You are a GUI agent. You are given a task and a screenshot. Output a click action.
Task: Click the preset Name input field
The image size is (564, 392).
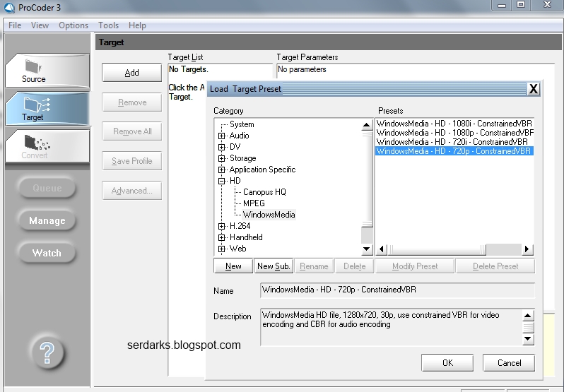(397, 290)
